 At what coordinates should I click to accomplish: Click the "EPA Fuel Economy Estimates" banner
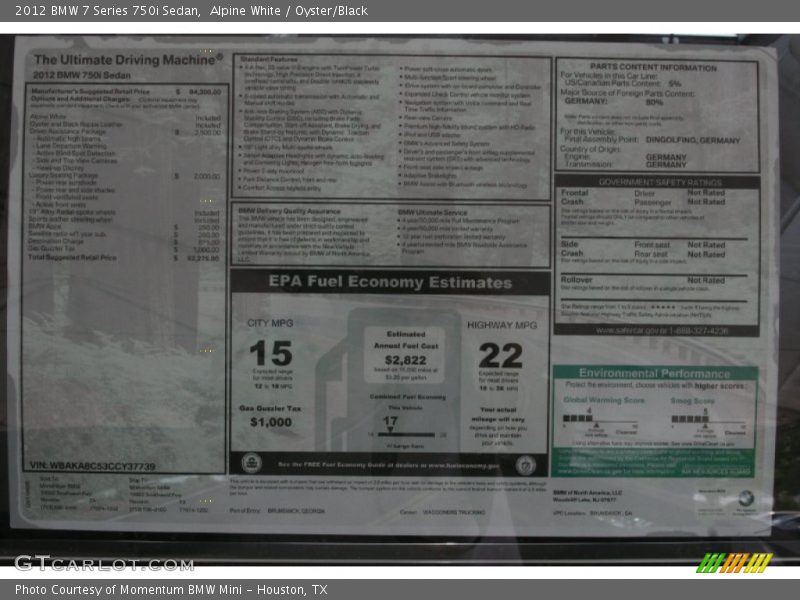(390, 282)
